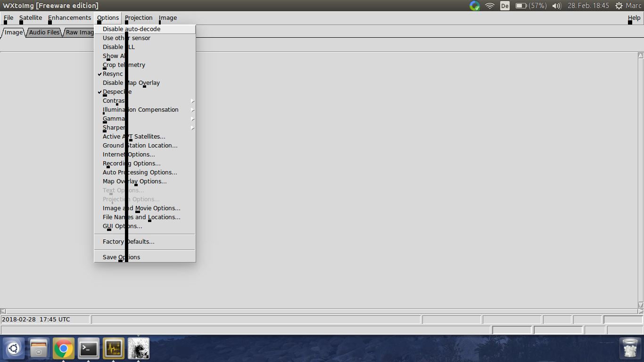This screenshot has height=362, width=644.
Task: Expand the Illumination Compensation submenu
Action: (x=145, y=110)
